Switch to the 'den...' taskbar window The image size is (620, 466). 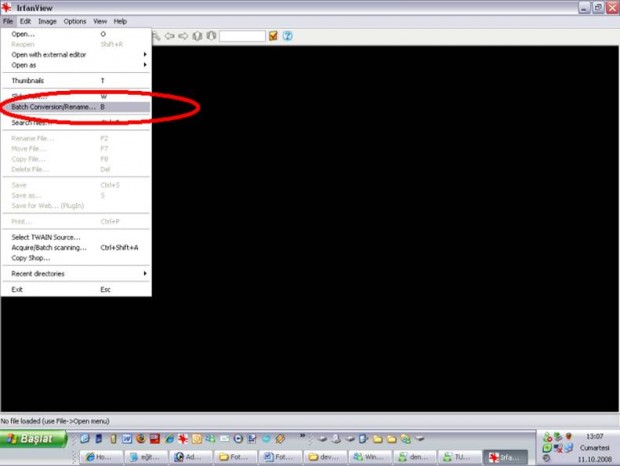tap(415, 457)
